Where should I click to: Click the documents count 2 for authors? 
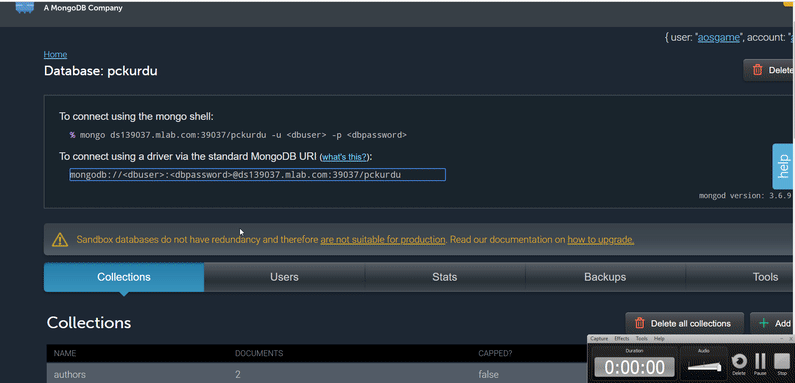click(x=238, y=374)
